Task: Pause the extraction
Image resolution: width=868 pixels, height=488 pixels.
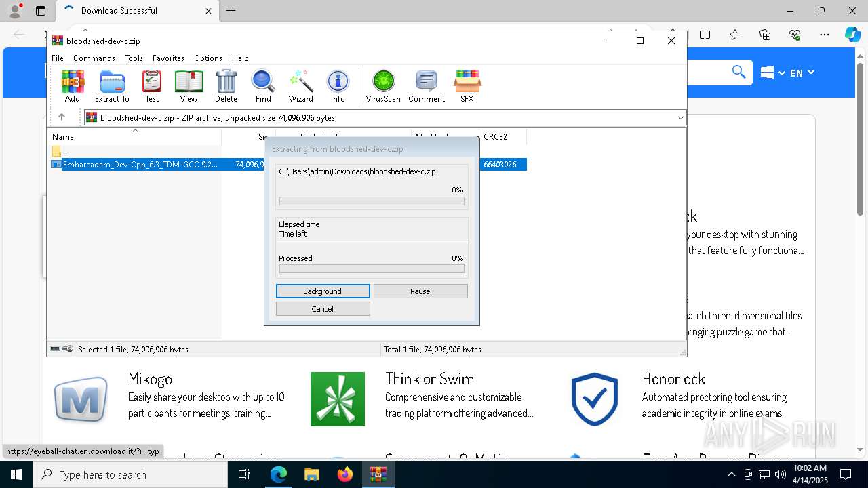Action: (x=420, y=291)
